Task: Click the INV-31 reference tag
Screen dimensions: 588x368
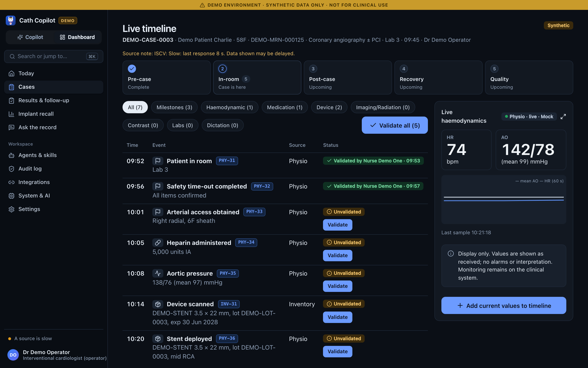Action: click(x=229, y=304)
